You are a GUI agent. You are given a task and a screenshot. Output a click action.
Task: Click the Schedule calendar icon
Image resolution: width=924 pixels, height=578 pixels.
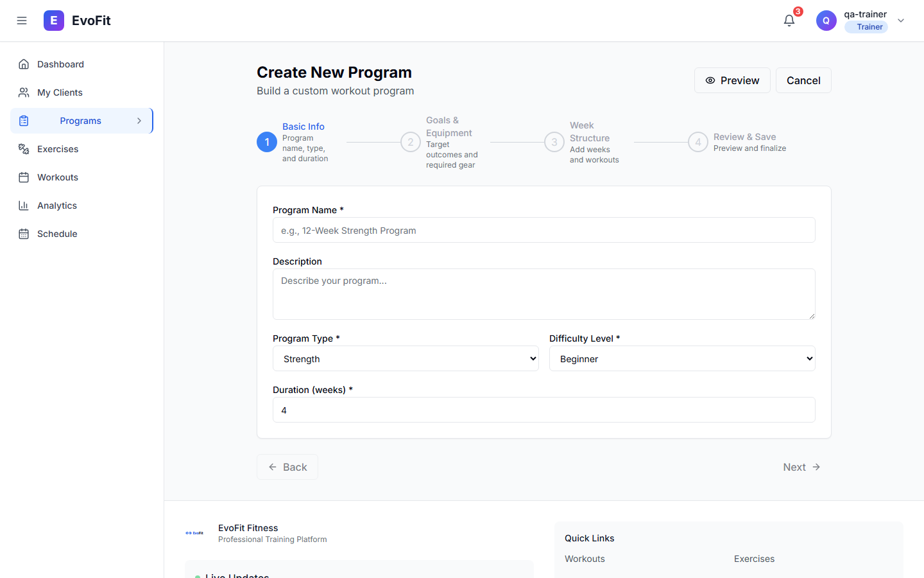24,234
